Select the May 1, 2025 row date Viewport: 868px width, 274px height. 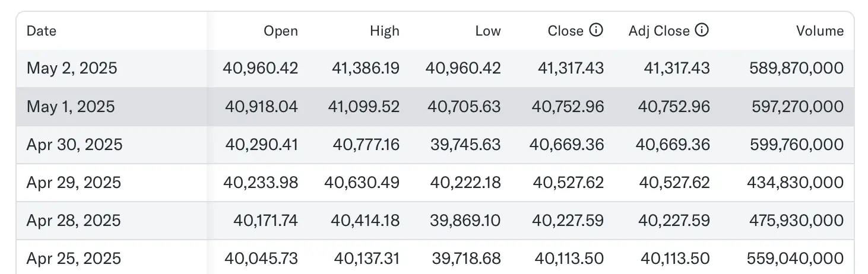[71, 107]
